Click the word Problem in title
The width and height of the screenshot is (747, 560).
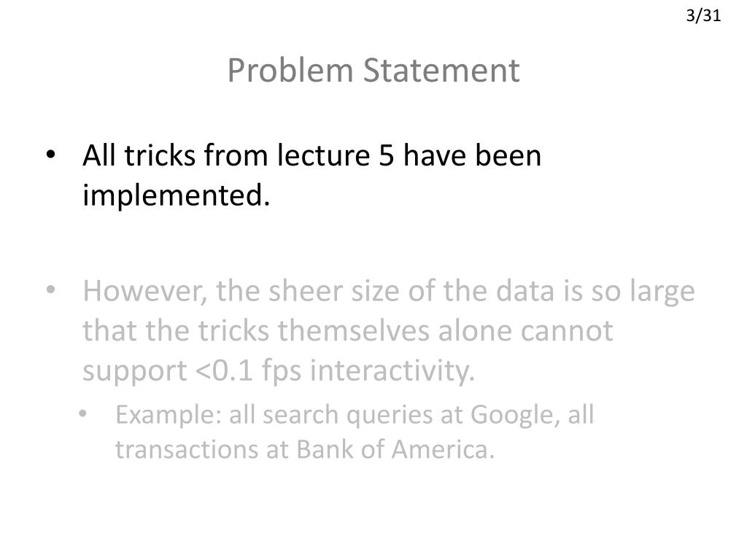tap(290, 71)
